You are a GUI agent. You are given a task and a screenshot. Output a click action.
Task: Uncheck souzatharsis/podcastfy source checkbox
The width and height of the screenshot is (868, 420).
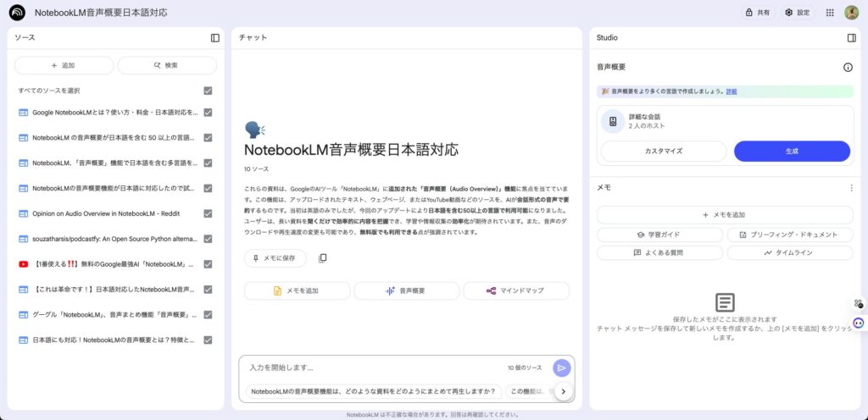[208, 239]
